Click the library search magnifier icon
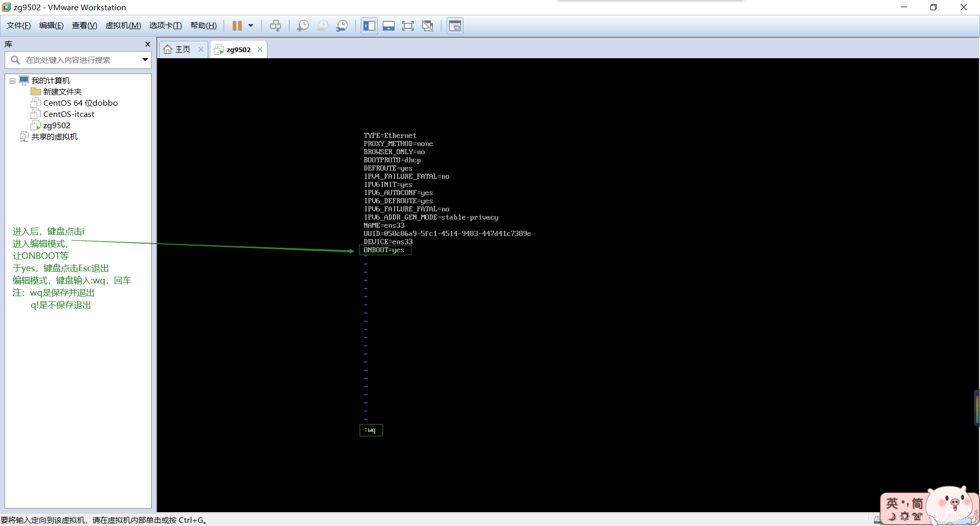 (x=15, y=60)
